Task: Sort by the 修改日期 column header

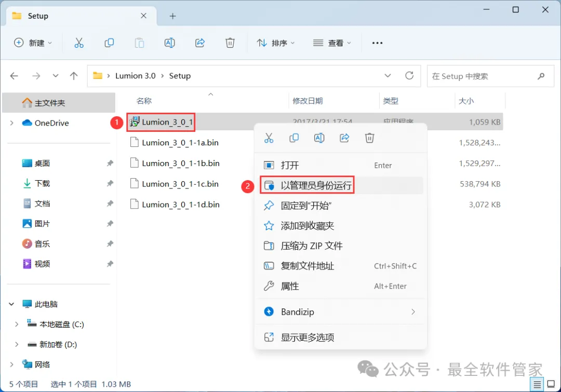Action: coord(308,101)
